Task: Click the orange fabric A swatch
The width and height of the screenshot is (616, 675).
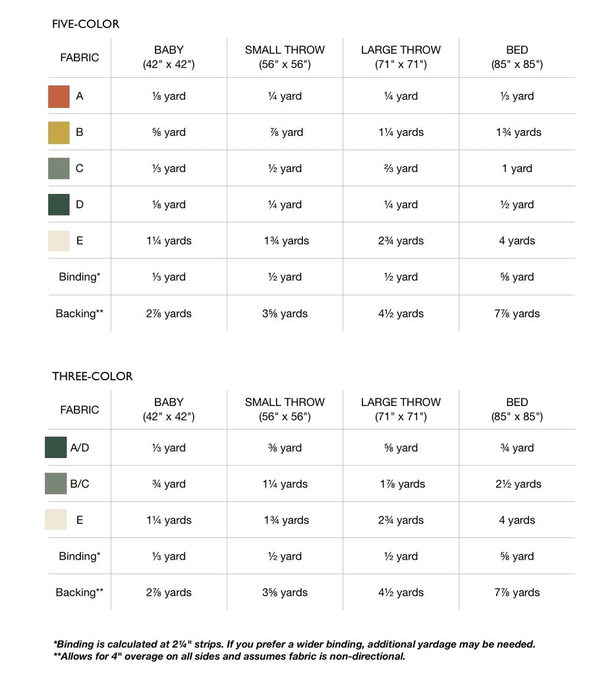Action: pos(59,96)
